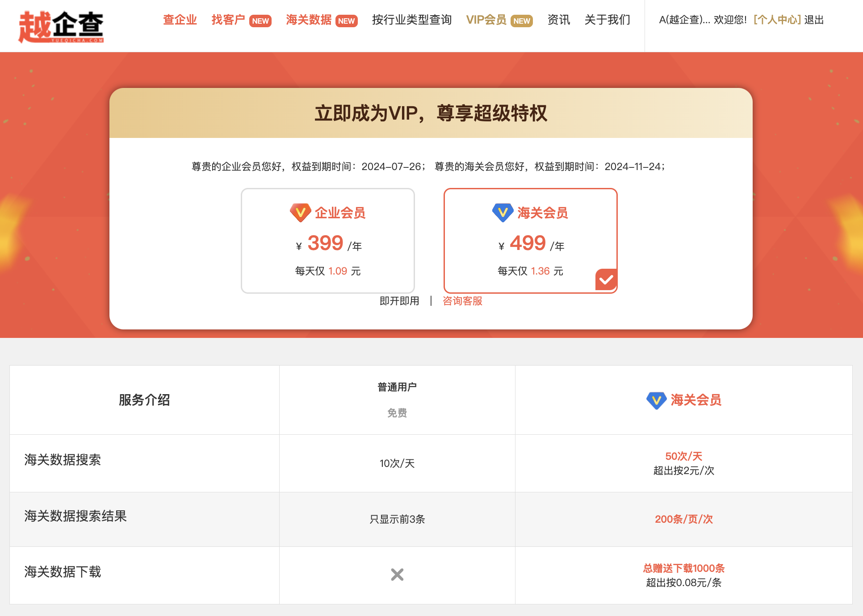Click the 200条/页/次 cell
The width and height of the screenshot is (863, 616).
[684, 519]
